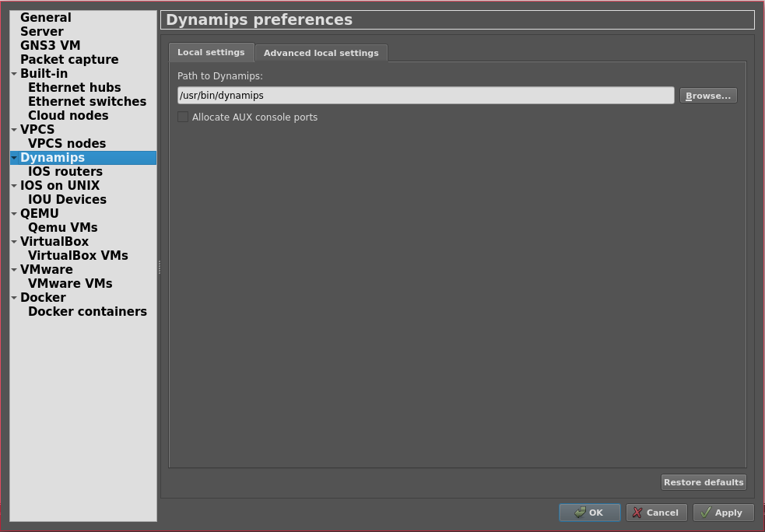The image size is (765, 532).
Task: Open IOS routers preferences
Action: click(65, 172)
